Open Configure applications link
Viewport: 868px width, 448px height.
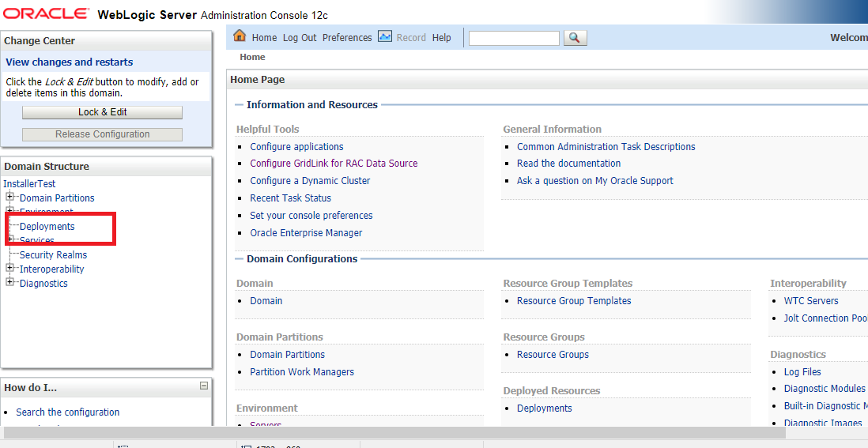point(296,147)
